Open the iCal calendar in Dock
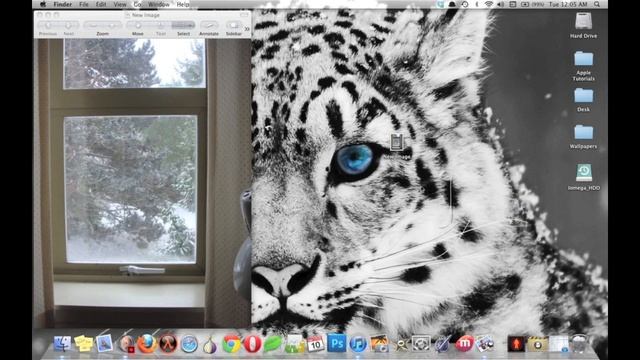Screen dimensions: 640x360 pyautogui.click(x=316, y=344)
